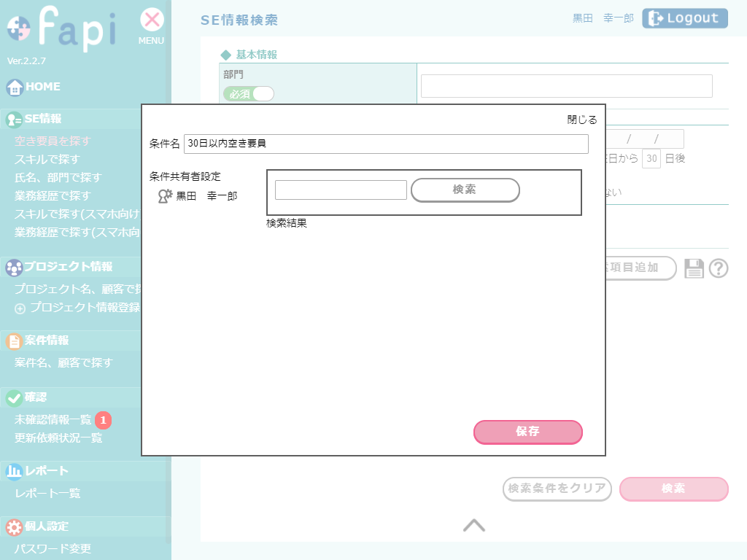Viewport: 747px width, 560px height.
Task: Click the 条件名 text field
Action: pyautogui.click(x=386, y=144)
